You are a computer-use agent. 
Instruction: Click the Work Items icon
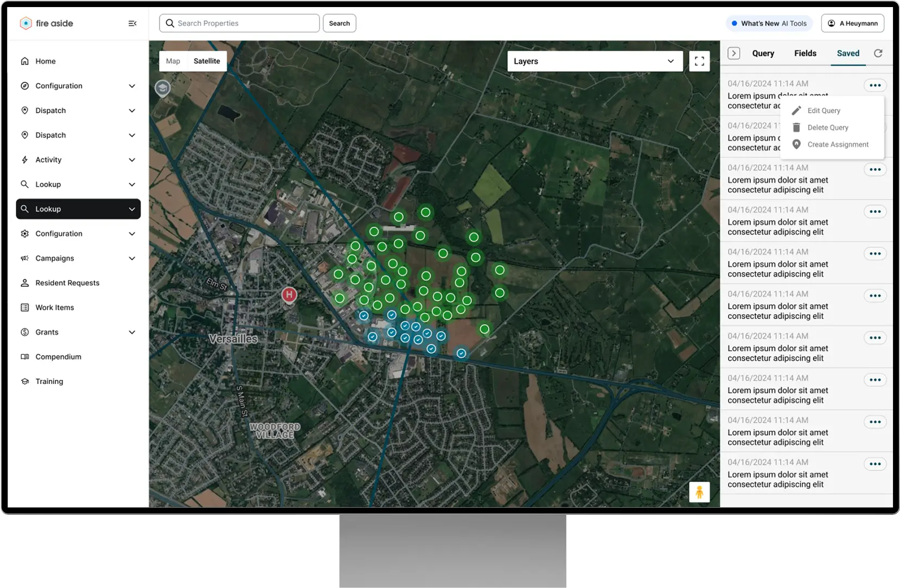24,307
